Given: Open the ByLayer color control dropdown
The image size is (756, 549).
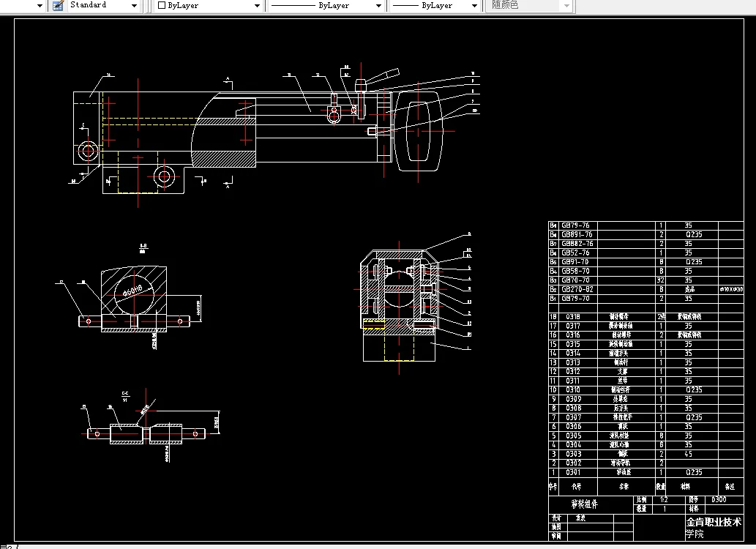Looking at the screenshot, I should point(257,6).
